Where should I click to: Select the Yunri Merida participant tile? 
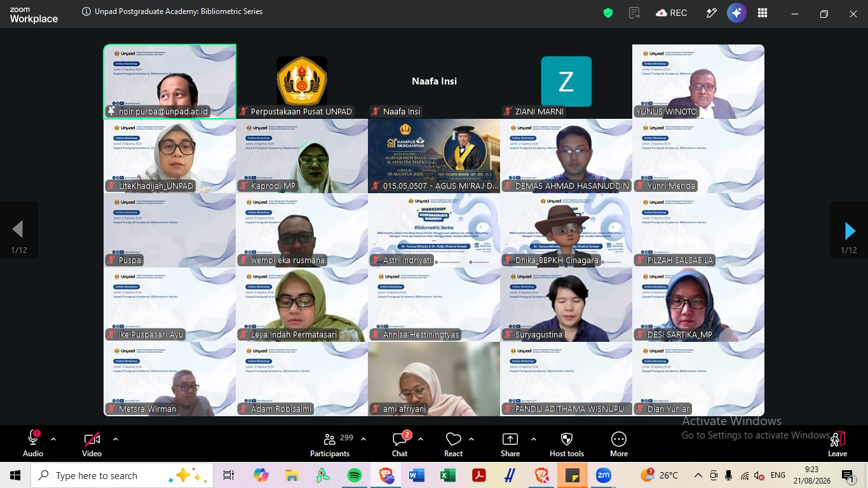click(698, 156)
